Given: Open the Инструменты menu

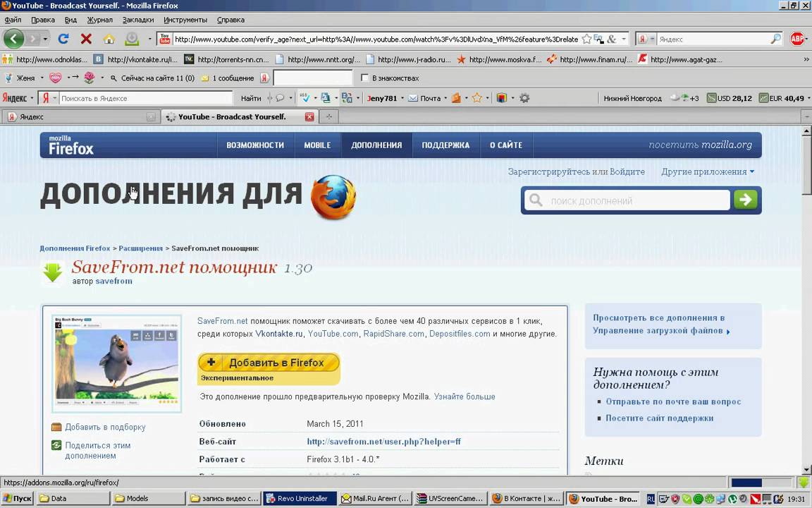Looking at the screenshot, I should coord(185,20).
